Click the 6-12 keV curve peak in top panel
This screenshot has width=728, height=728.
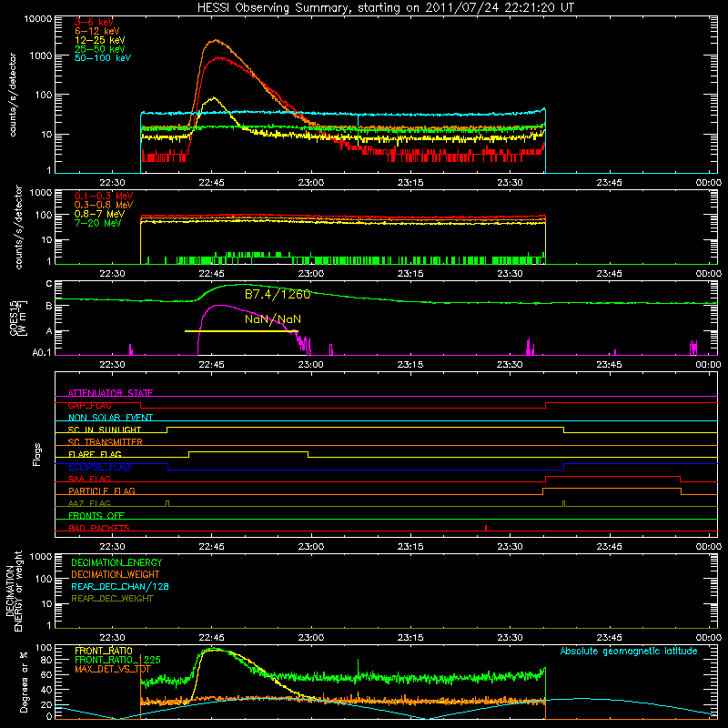click(x=215, y=40)
